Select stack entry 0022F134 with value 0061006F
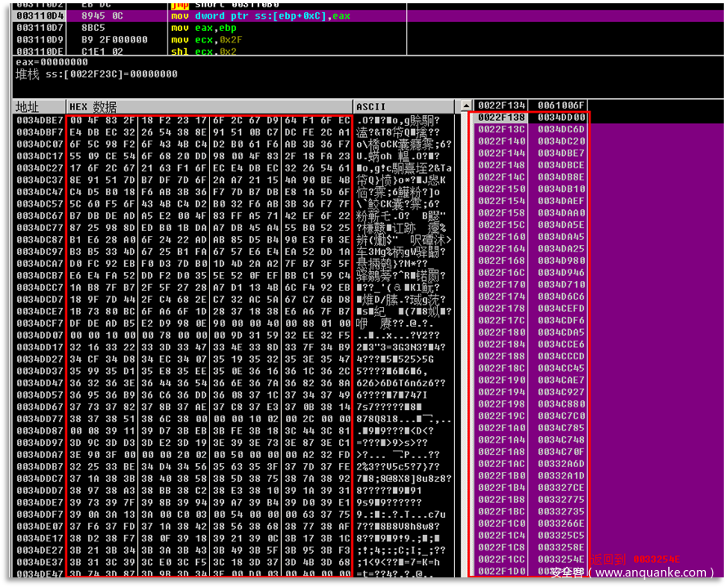Viewport: 727px width, 588px height. click(x=531, y=105)
